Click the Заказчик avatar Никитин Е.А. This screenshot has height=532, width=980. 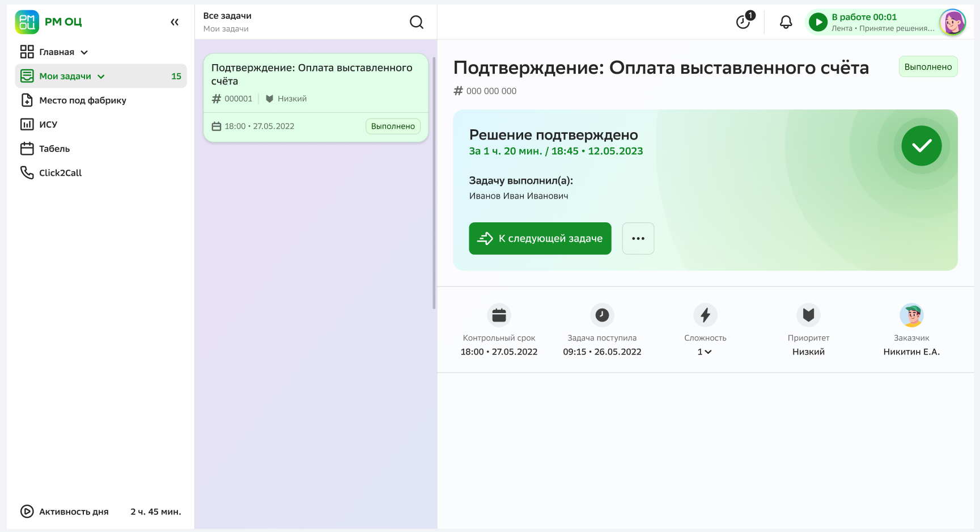[911, 315]
